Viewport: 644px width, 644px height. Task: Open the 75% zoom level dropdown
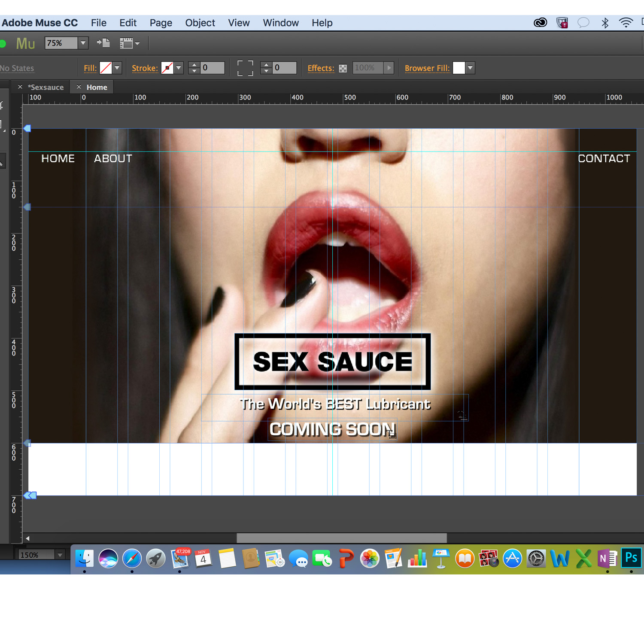pyautogui.click(x=82, y=43)
